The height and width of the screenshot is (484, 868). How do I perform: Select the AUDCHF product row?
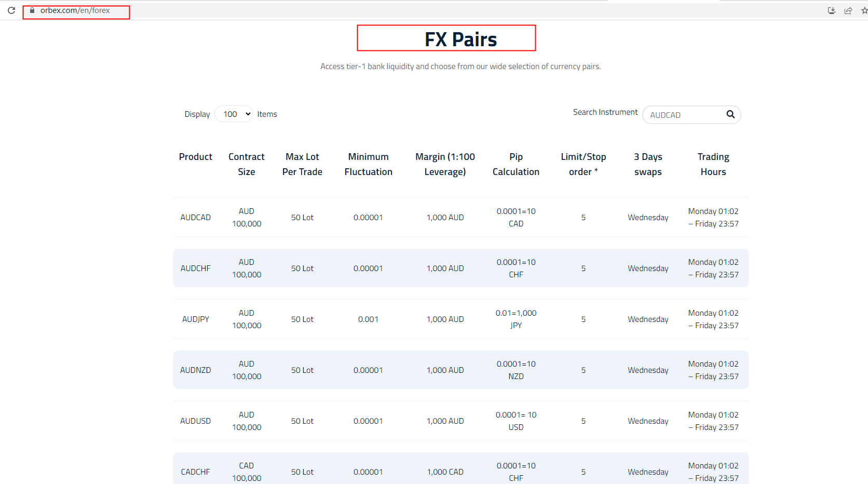(195, 268)
